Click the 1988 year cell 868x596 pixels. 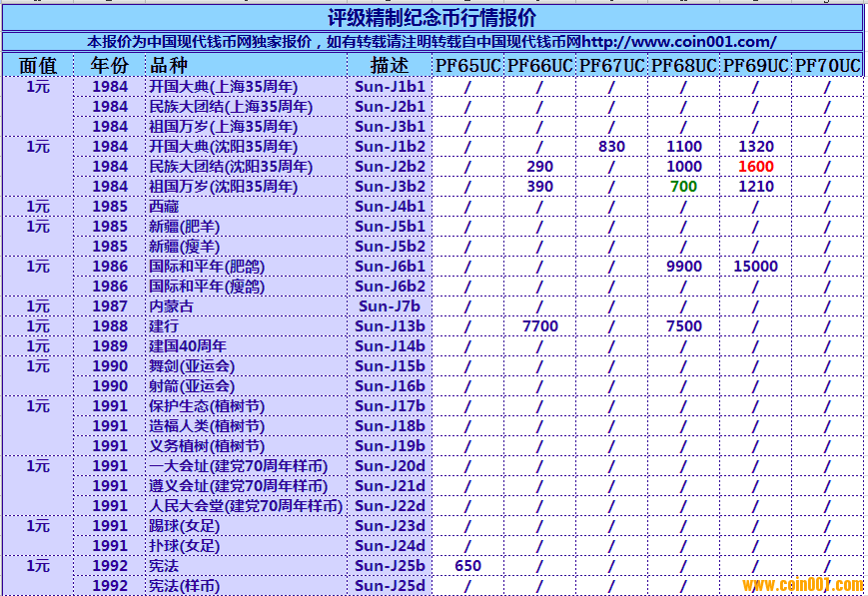[x=110, y=326]
